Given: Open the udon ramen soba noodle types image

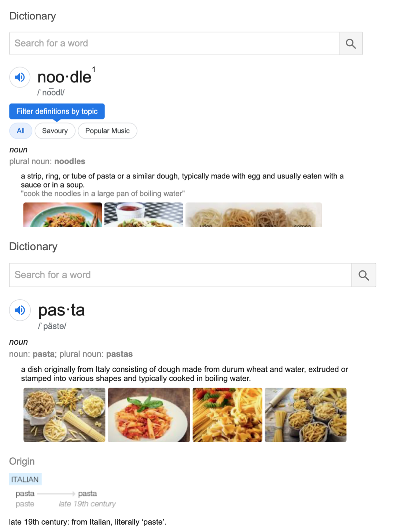Looking at the screenshot, I should pyautogui.click(x=254, y=215).
